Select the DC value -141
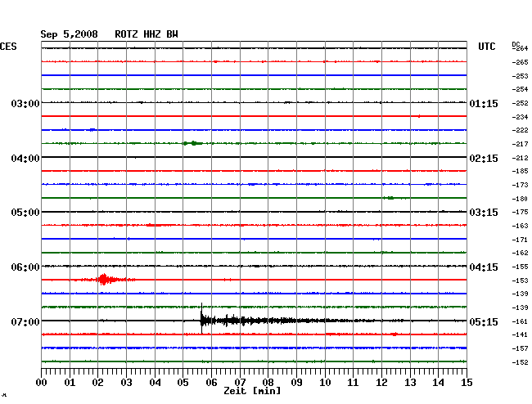The width and height of the screenshot is (532, 404). [x=520, y=335]
